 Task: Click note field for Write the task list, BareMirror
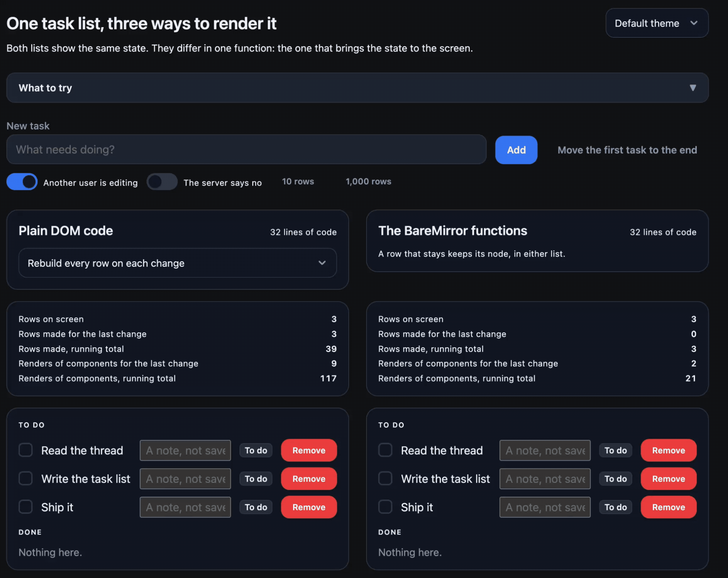pos(545,479)
